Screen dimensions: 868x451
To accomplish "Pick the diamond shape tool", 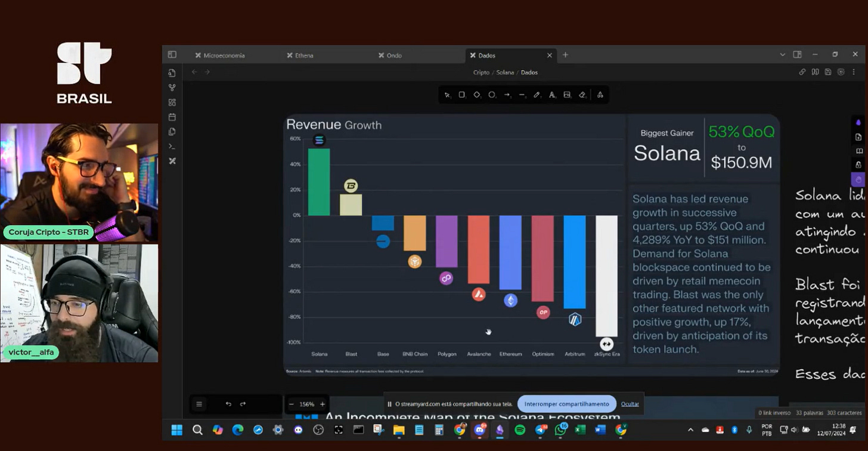I will (477, 95).
